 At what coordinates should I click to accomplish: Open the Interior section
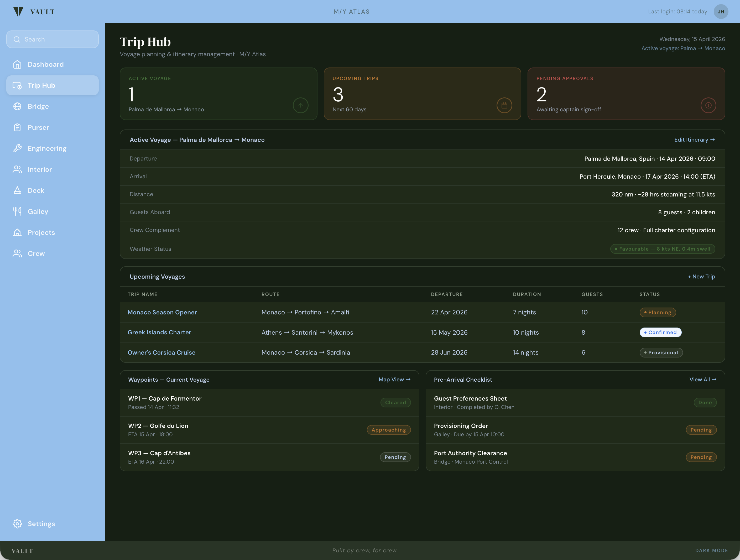[x=53, y=170]
